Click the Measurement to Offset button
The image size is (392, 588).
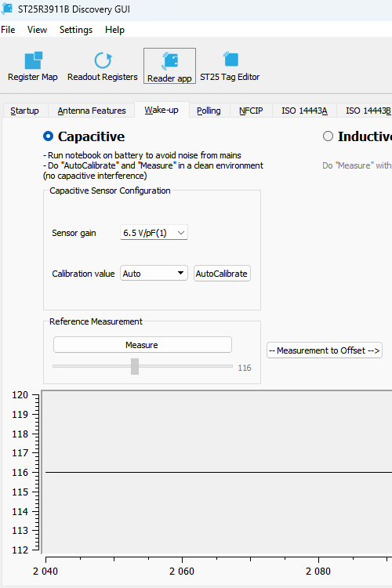[325, 350]
